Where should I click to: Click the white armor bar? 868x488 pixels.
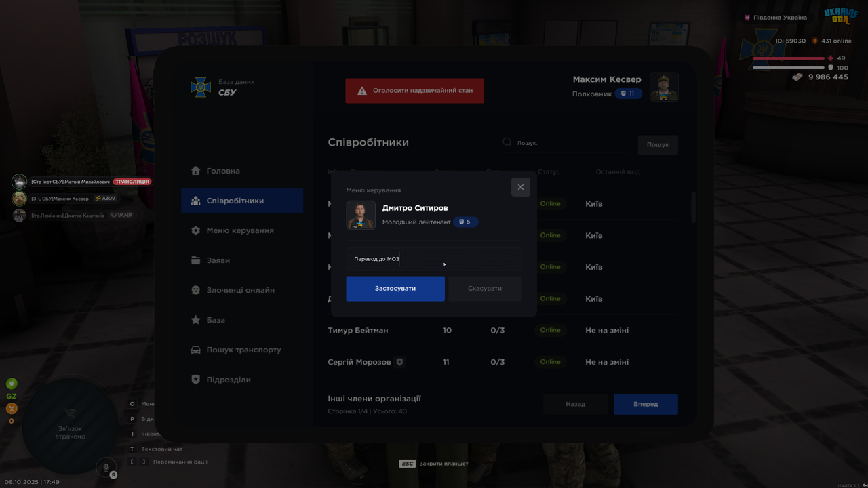(x=789, y=68)
